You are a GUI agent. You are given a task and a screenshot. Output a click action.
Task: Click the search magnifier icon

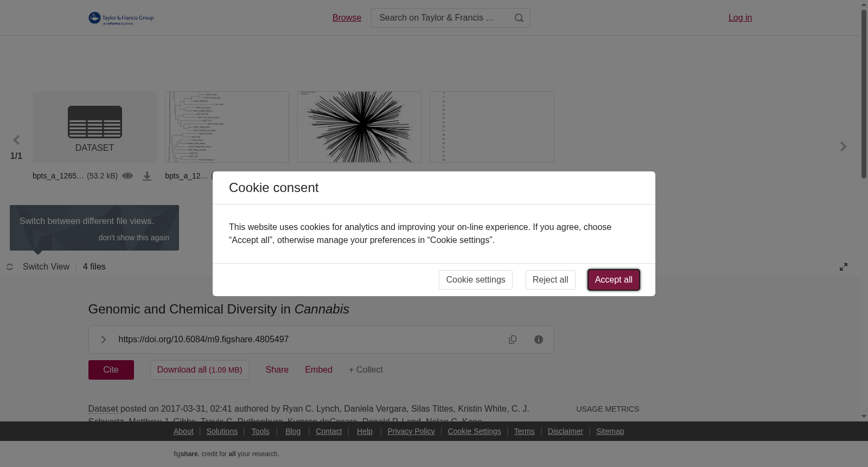pos(519,18)
